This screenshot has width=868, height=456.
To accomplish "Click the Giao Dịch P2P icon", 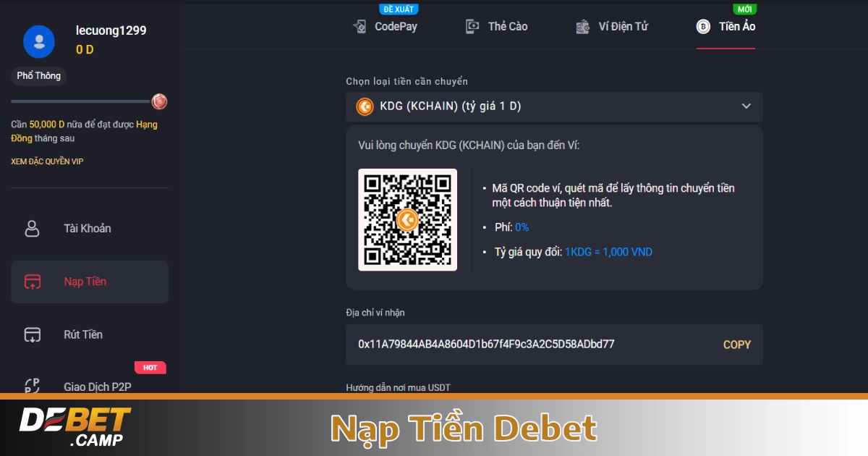I will 33,386.
